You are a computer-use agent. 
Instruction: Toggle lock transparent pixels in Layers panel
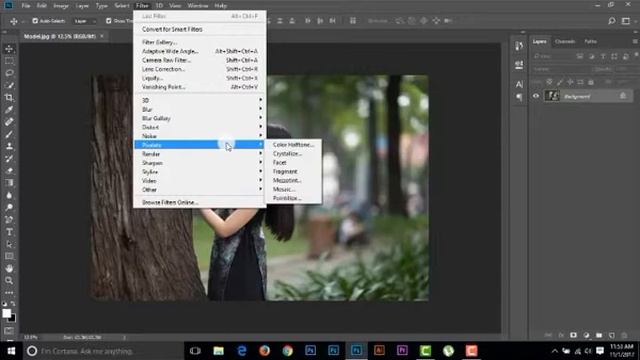[549, 82]
